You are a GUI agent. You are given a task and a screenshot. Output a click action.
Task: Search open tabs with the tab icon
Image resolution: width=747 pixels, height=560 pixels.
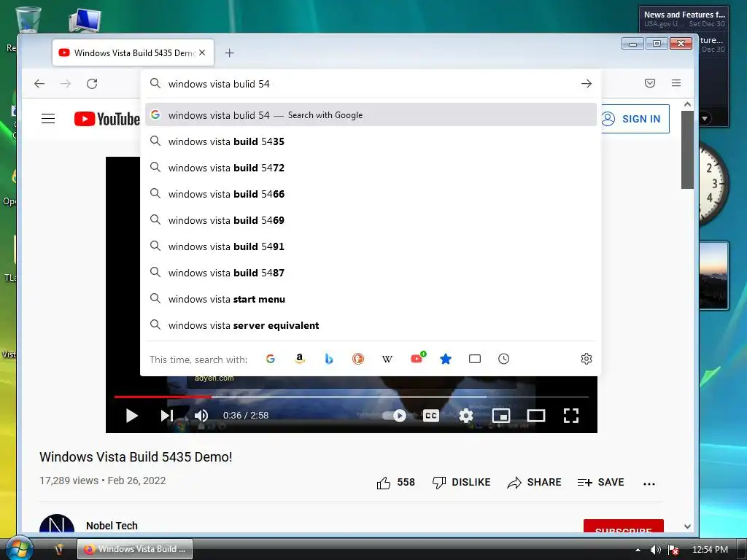point(475,359)
